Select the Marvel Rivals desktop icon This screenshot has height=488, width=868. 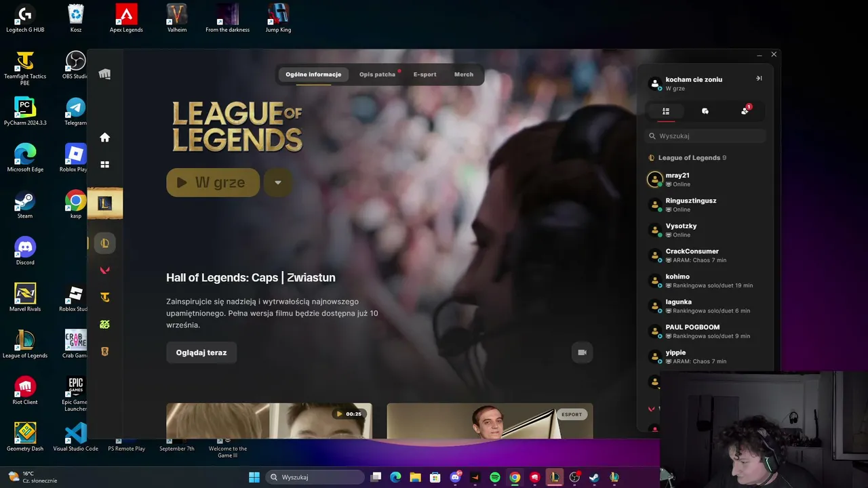click(25, 298)
